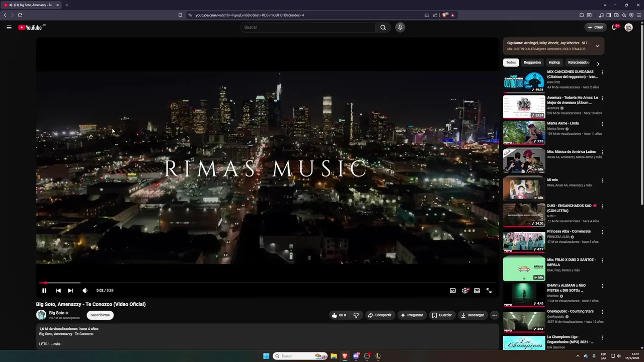
Task: Open Mi mix playlist thumbnail
Action: [524, 189]
